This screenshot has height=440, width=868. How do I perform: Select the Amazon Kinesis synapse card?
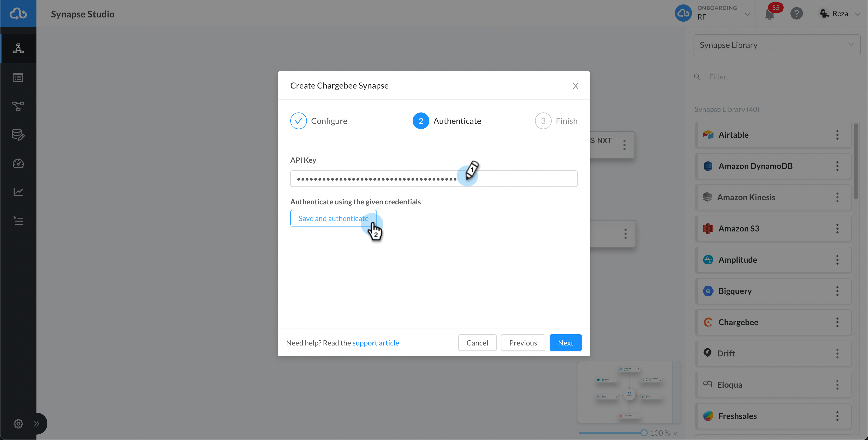click(x=773, y=197)
